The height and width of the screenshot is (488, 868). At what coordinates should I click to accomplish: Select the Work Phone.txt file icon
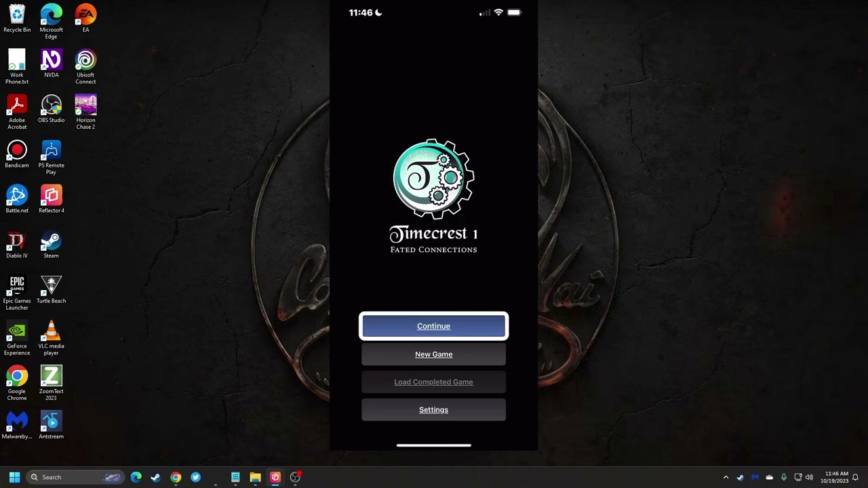17,67
